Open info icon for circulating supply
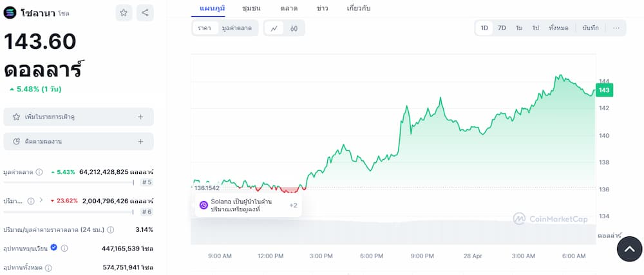This screenshot has height=275, width=644. pyautogui.click(x=64, y=249)
